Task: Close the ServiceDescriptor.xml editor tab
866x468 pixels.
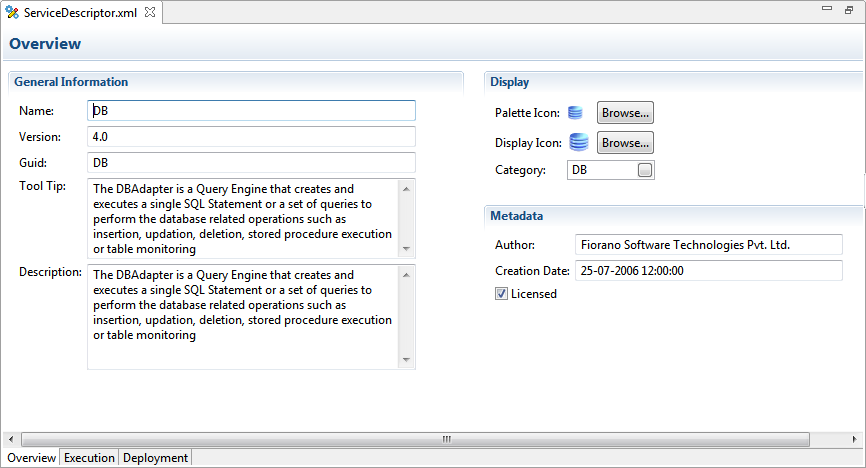Action: (x=150, y=12)
